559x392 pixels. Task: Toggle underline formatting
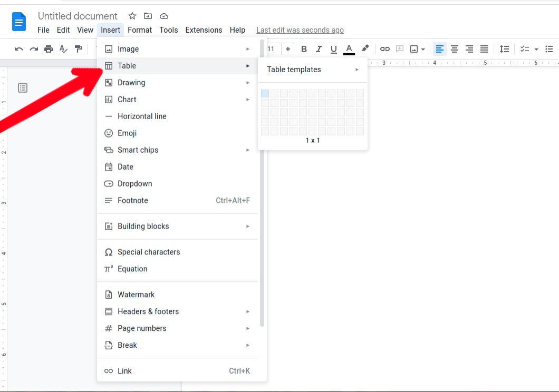coord(333,48)
